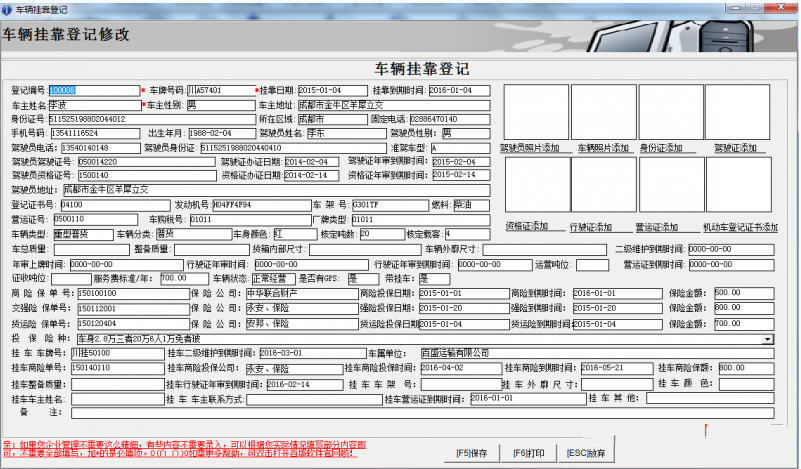
Task: Click the 商险保单号 field
Action: pyautogui.click(x=133, y=294)
